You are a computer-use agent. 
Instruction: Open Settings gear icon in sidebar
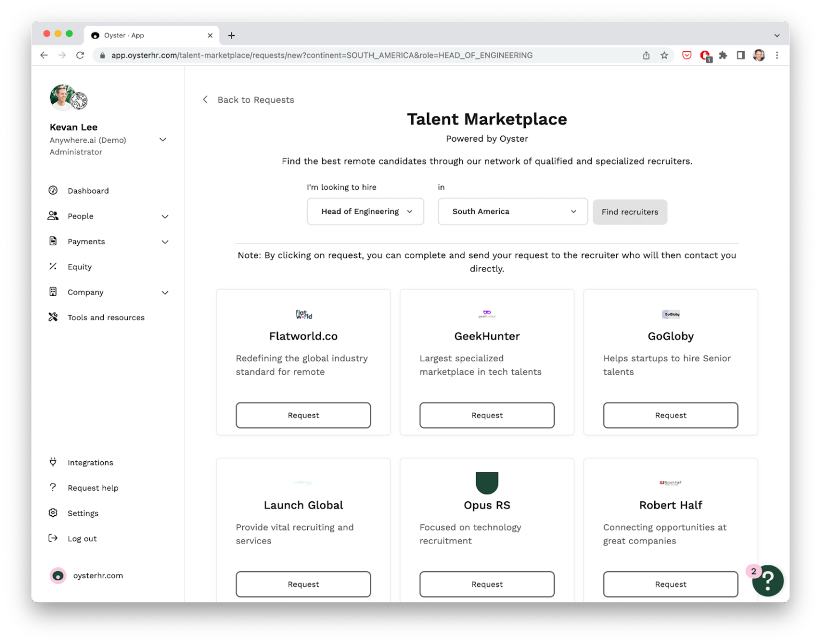[53, 513]
